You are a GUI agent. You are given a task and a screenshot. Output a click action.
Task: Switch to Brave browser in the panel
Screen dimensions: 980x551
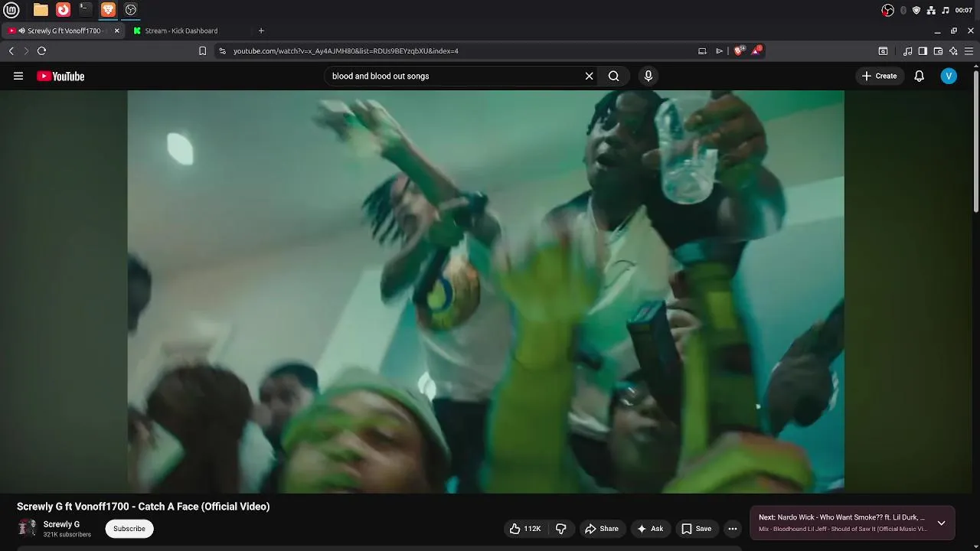(x=108, y=10)
